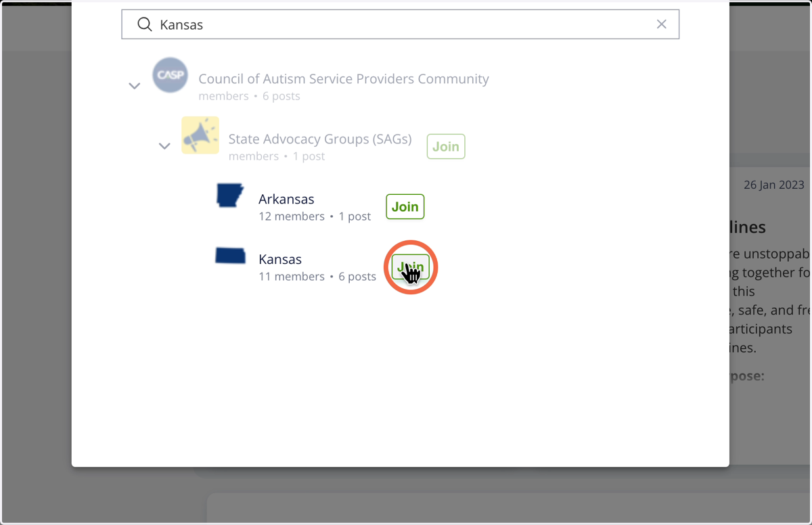Image resolution: width=812 pixels, height=525 pixels.
Task: Open State Advocacy Groups (SAGs) group
Action: 320,139
